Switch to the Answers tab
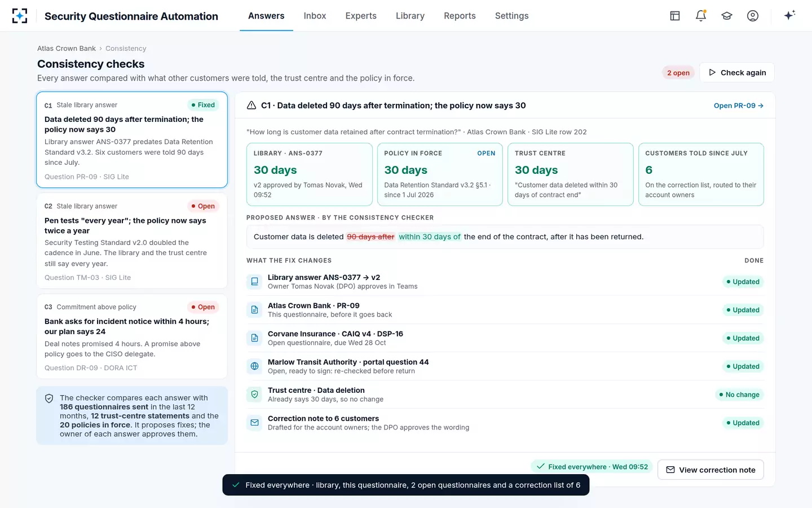812x508 pixels. pos(266,16)
